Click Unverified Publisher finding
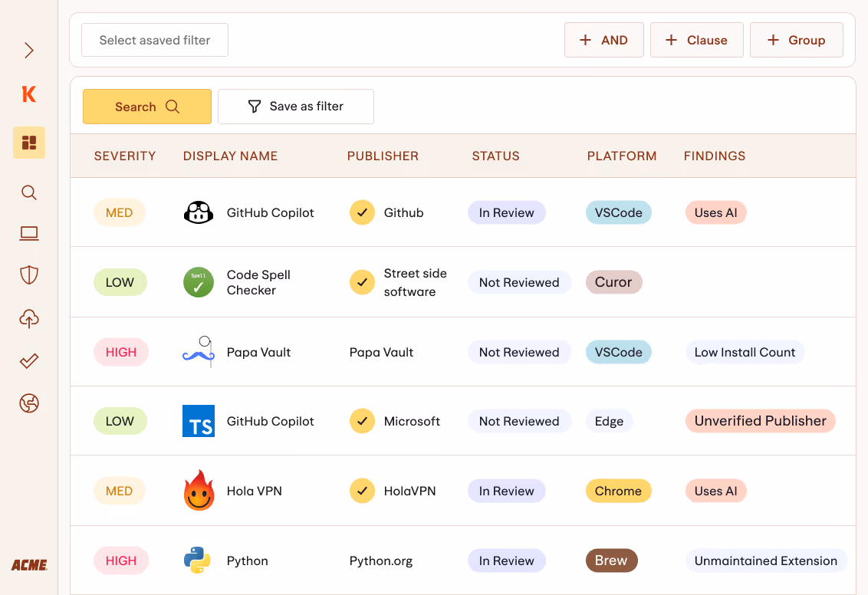This screenshot has height=595, width=868. click(x=760, y=421)
